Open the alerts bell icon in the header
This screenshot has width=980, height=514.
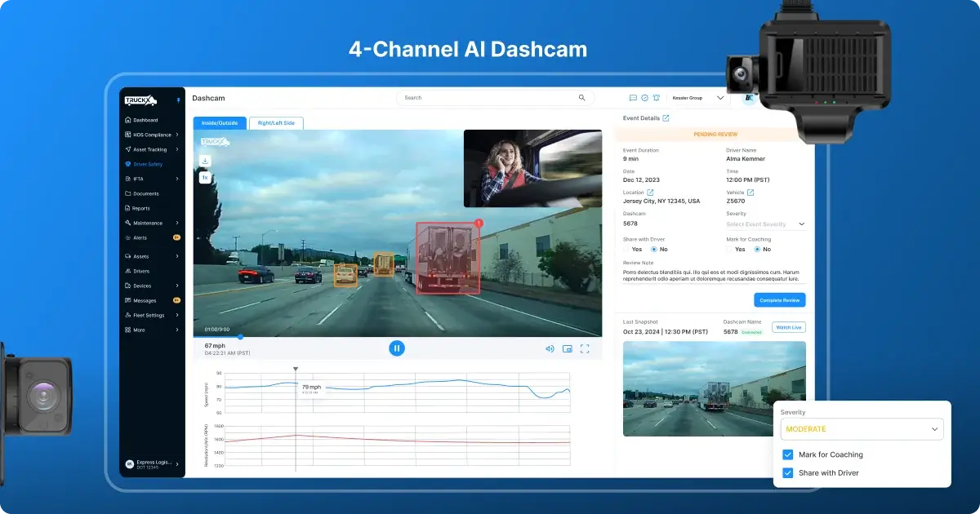coord(656,98)
